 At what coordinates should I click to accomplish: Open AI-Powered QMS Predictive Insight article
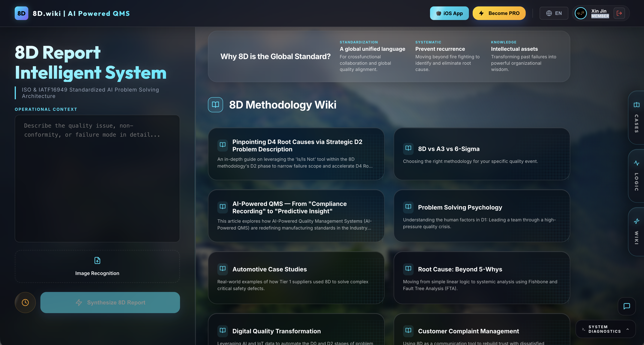[296, 216]
